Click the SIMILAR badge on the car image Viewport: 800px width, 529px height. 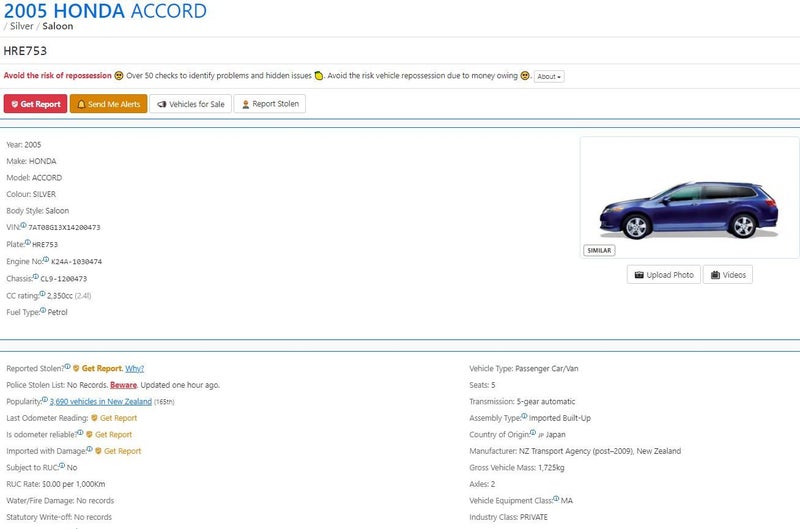point(599,250)
